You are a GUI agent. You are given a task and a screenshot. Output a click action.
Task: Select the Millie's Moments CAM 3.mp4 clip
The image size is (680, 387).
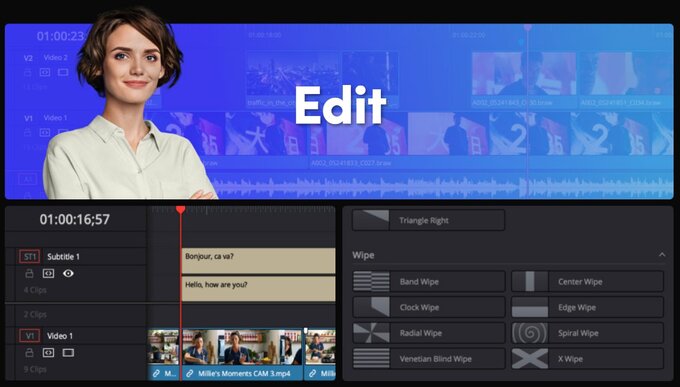242,354
